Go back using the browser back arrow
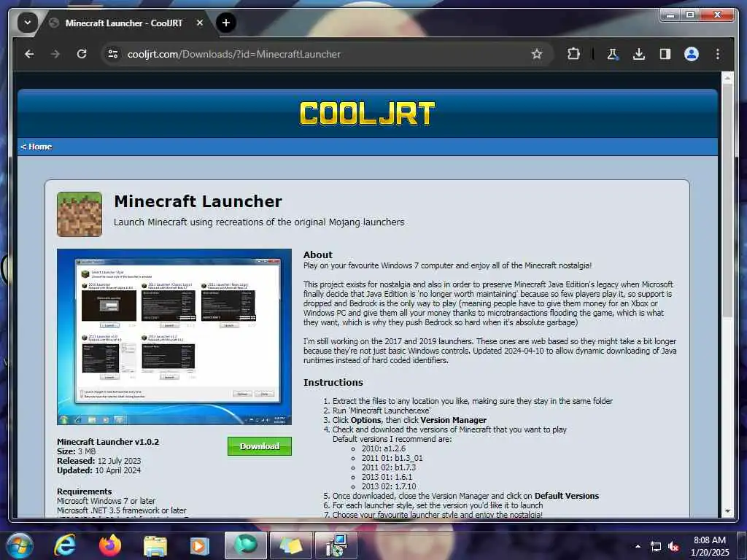The image size is (747, 560). (29, 54)
